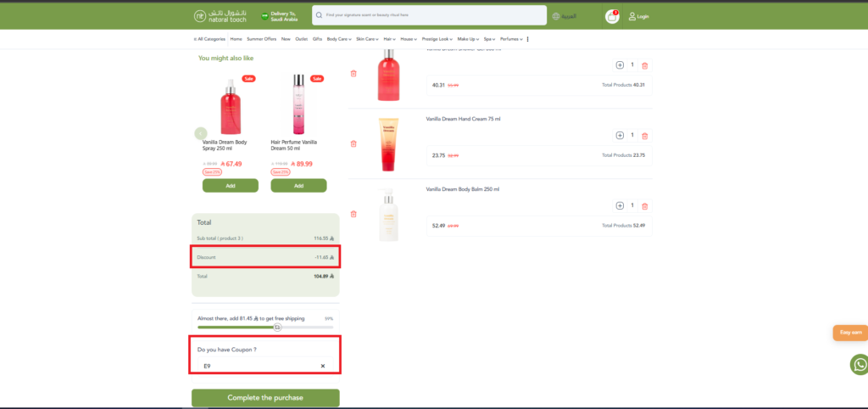Click the free shipping progress truck marker
The image size is (868, 409).
[278, 327]
